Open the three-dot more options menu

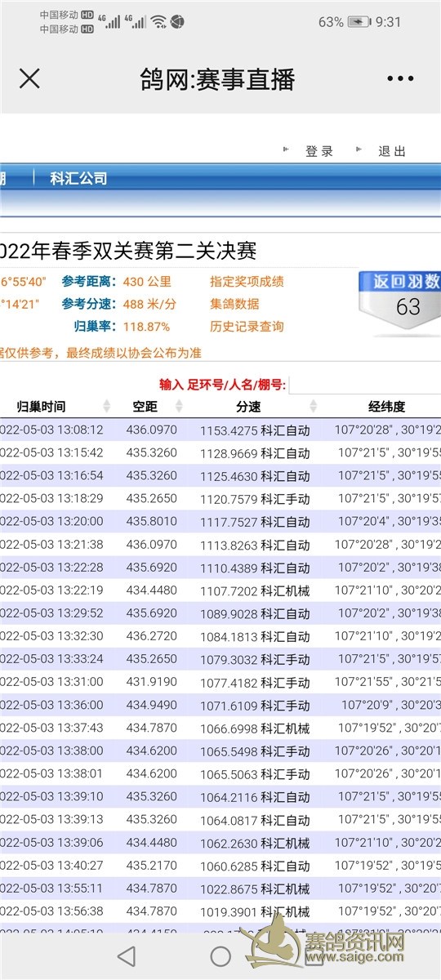[x=400, y=79]
